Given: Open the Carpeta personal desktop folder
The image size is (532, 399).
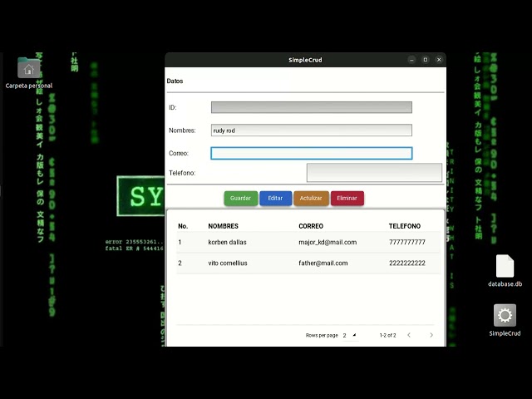Looking at the screenshot, I should coord(29,72).
